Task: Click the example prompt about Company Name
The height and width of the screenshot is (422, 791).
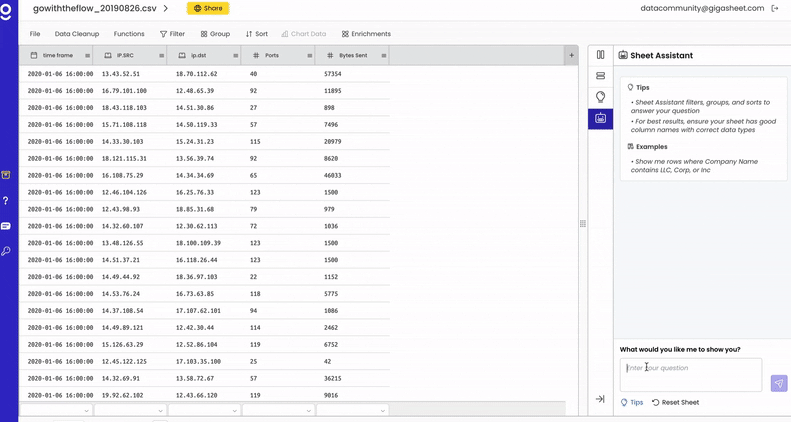Action: click(694, 166)
